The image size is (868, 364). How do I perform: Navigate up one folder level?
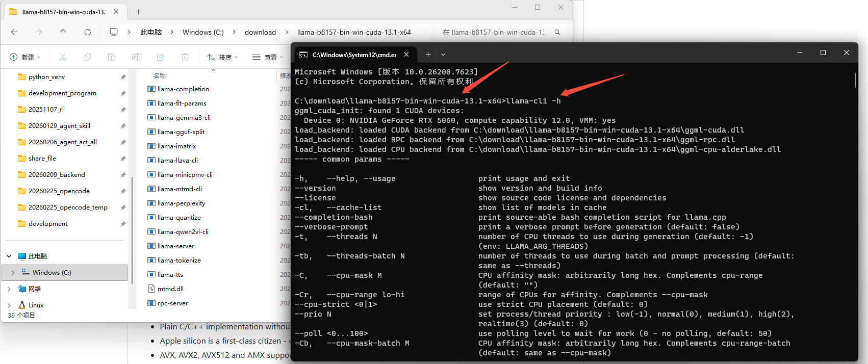(x=63, y=32)
